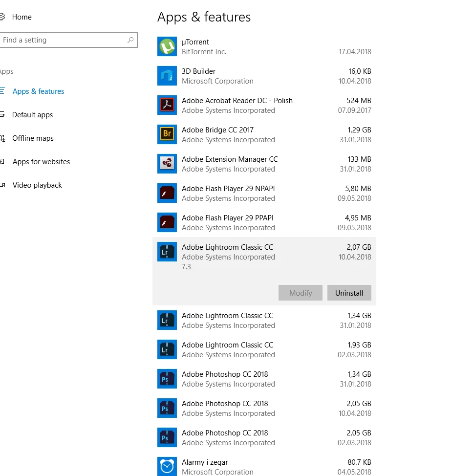
Task: Click the selected Lightroom Classic 2,07 GB icon
Action: [x=167, y=252]
